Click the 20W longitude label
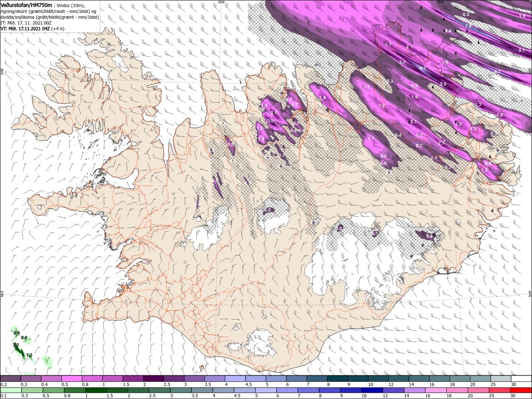Viewport: 532px width, 399px height. (221, 2)
